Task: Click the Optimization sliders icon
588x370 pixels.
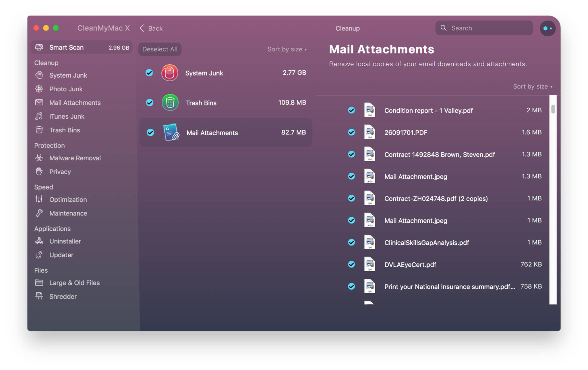Action: 39,199
